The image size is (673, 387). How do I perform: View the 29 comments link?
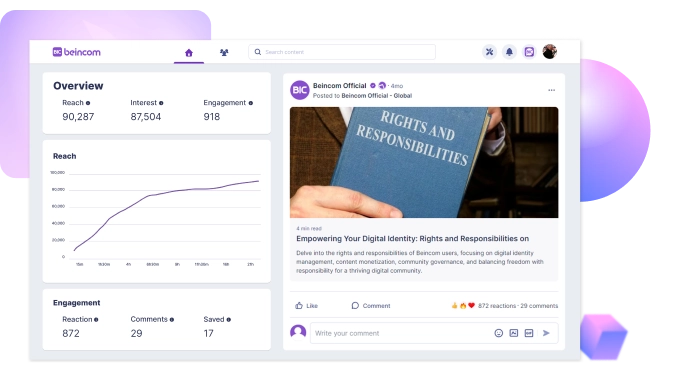click(539, 306)
